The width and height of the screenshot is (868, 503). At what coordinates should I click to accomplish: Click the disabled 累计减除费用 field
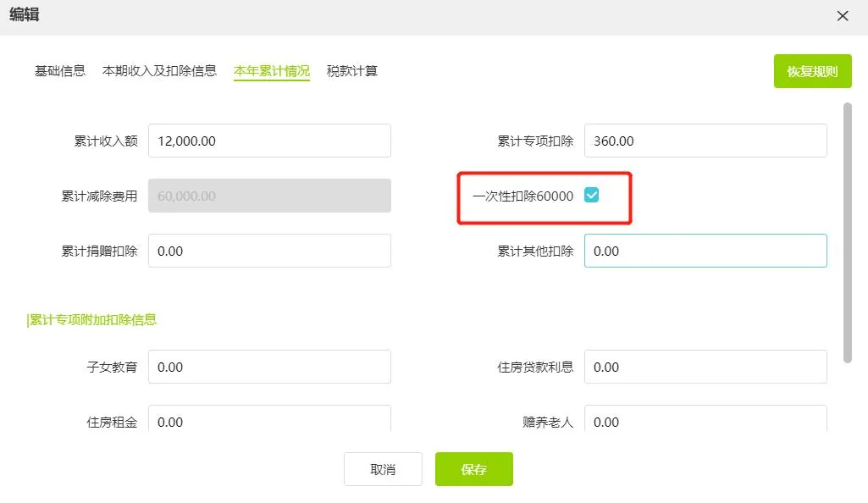pyautogui.click(x=269, y=196)
